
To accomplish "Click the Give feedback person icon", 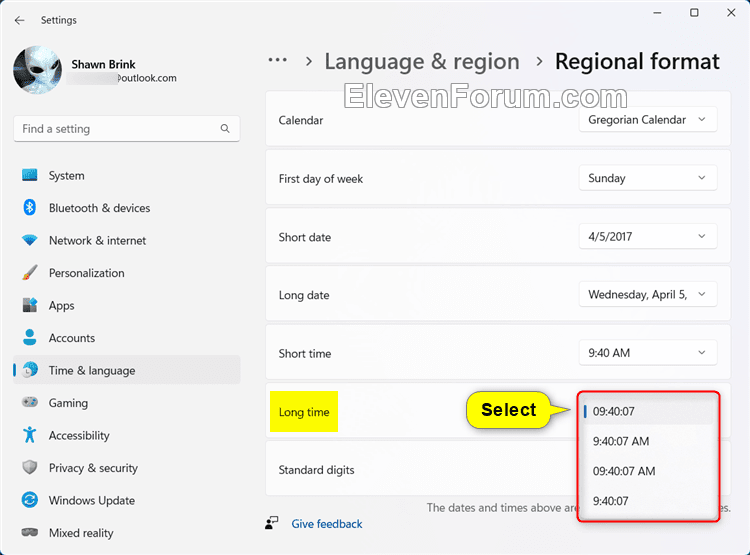I will tap(272, 523).
